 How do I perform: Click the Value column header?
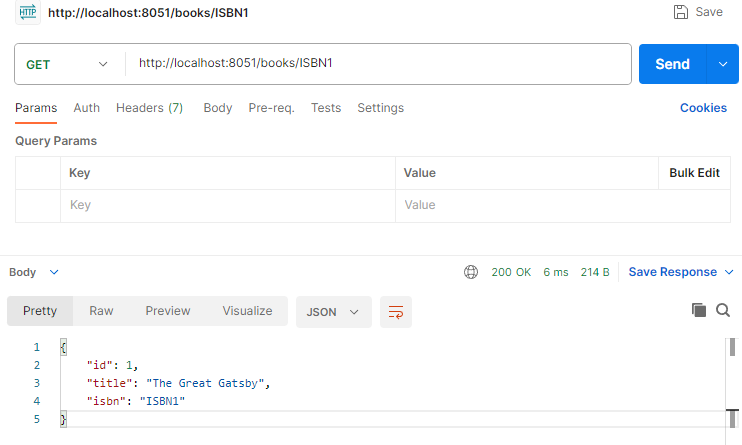(x=419, y=173)
